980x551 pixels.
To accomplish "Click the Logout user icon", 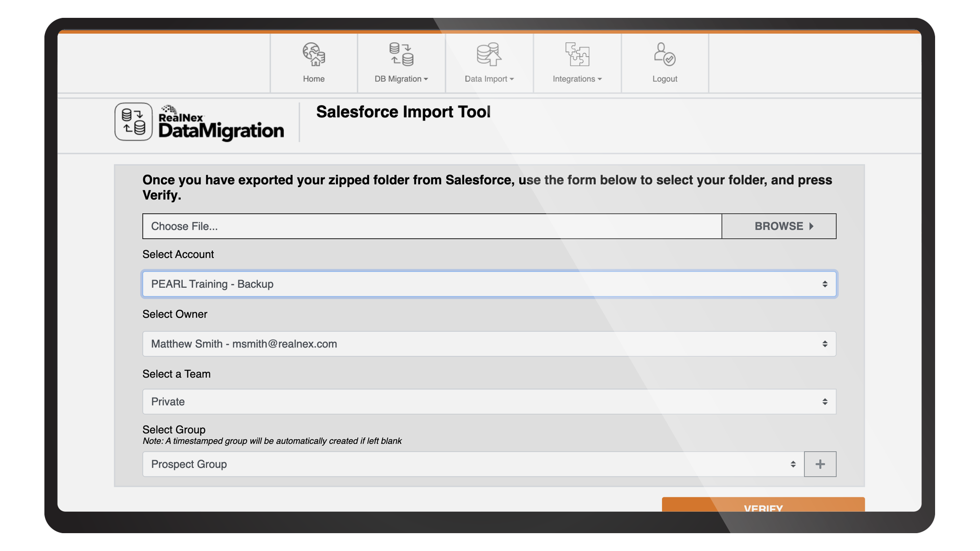I will tap(665, 54).
